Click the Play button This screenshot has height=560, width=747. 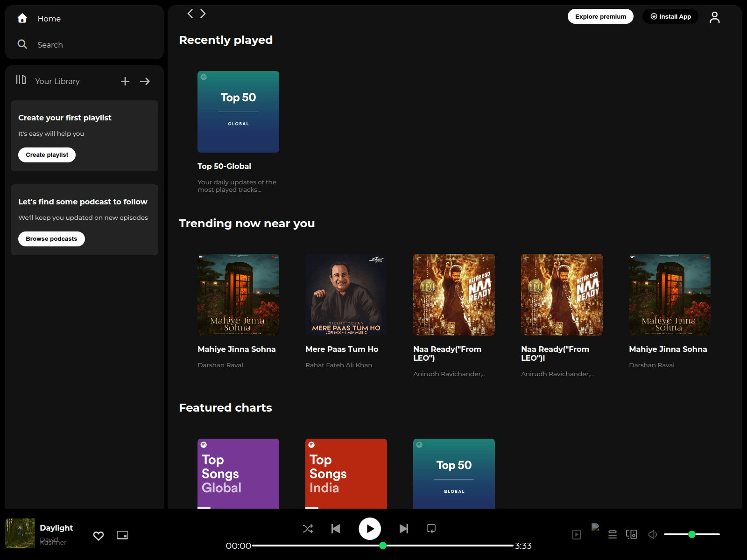click(370, 529)
